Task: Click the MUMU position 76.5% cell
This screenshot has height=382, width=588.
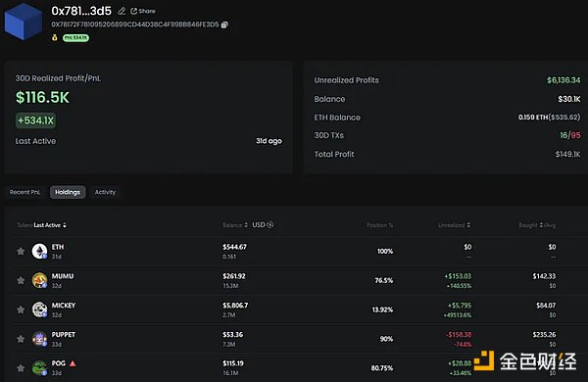Action: (x=384, y=280)
